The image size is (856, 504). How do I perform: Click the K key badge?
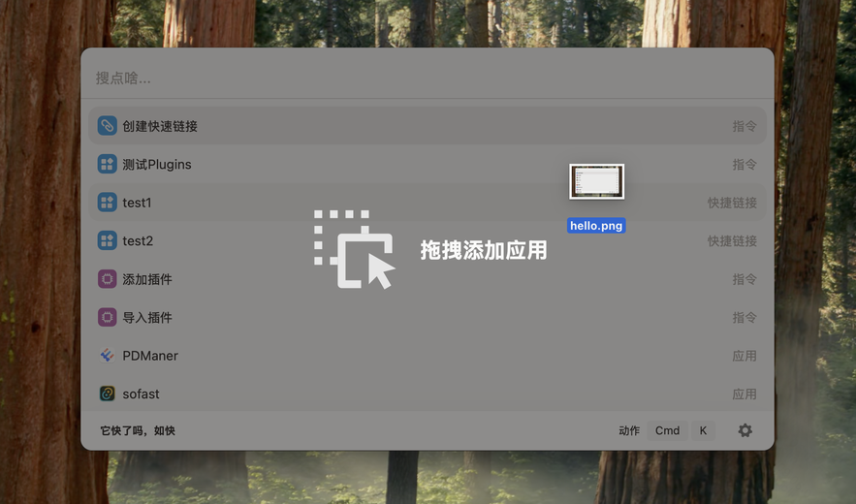pyautogui.click(x=703, y=431)
